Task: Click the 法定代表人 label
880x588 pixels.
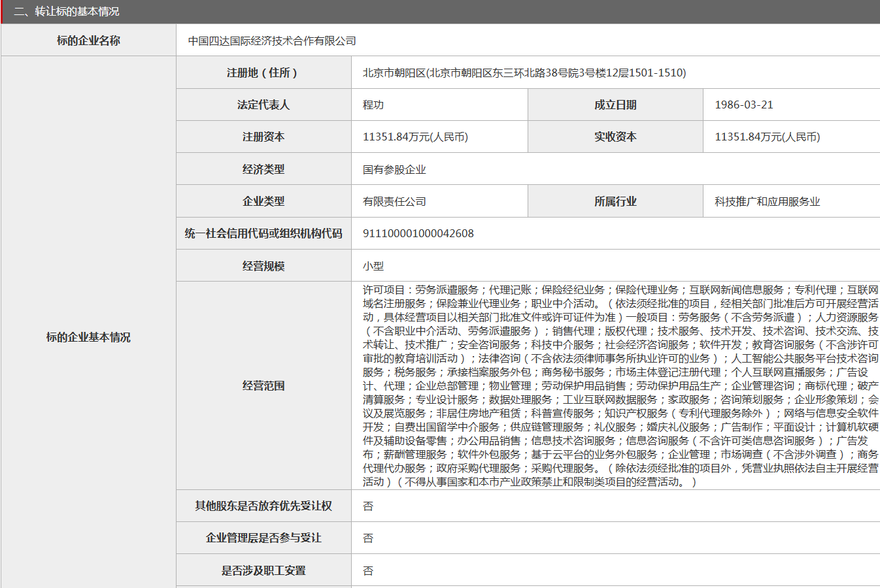Action: point(263,105)
